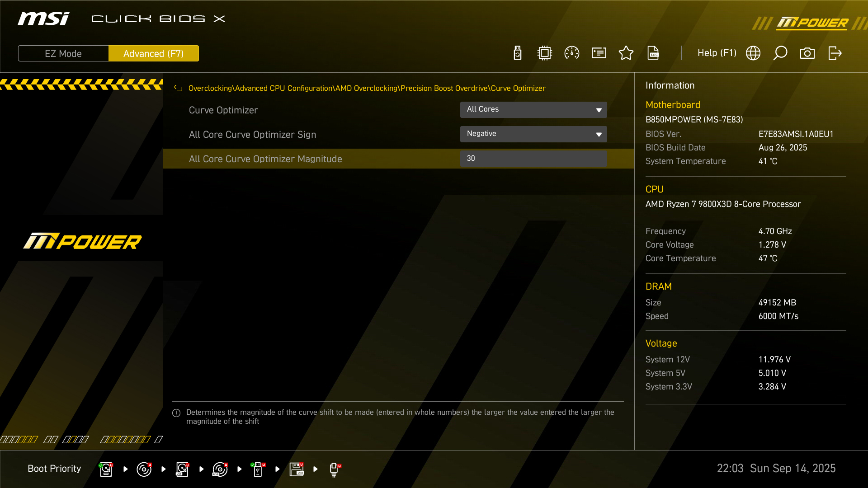868x488 pixels.
Task: Select the Advanced (F7) mode tab
Action: (x=154, y=53)
